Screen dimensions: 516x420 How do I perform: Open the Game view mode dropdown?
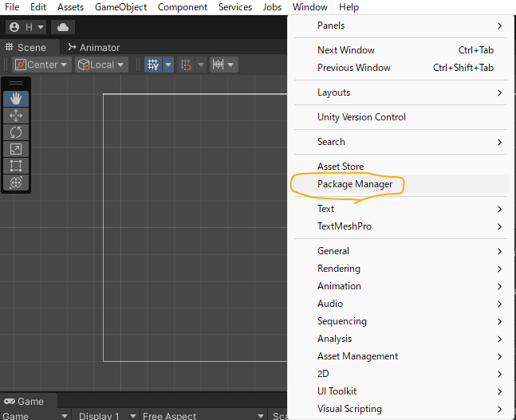(x=35, y=415)
